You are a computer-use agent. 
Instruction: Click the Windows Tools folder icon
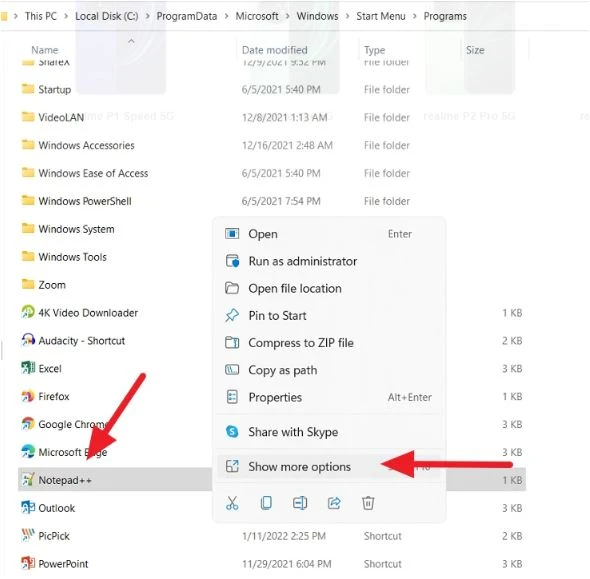click(x=28, y=257)
